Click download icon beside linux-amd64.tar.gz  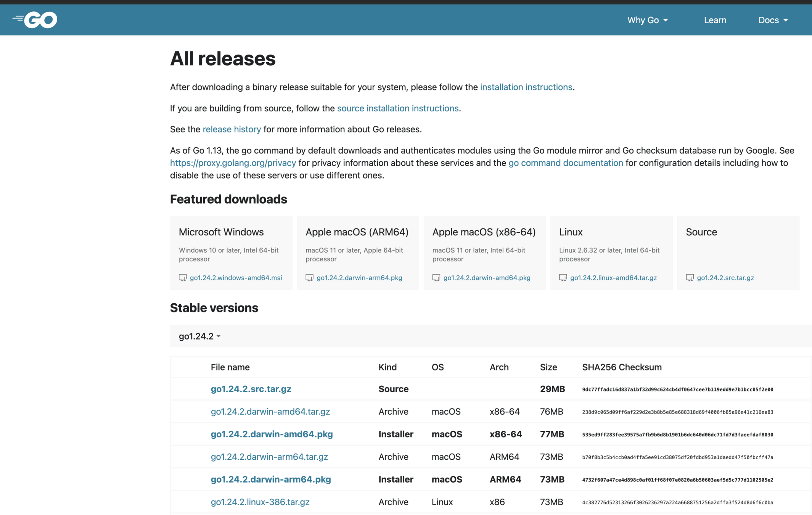point(563,278)
